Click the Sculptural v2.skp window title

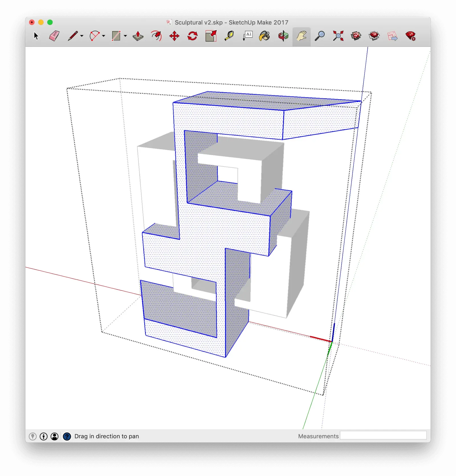[231, 23]
